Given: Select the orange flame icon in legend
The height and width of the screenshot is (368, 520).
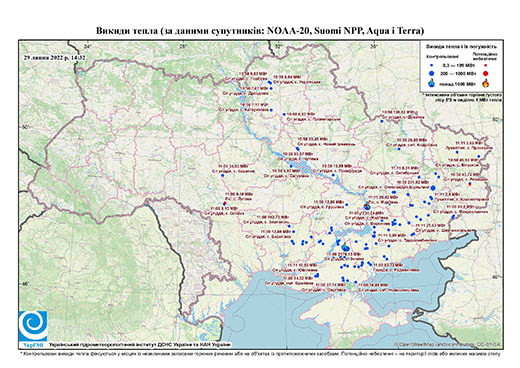Looking at the screenshot, I should tap(485, 83).
